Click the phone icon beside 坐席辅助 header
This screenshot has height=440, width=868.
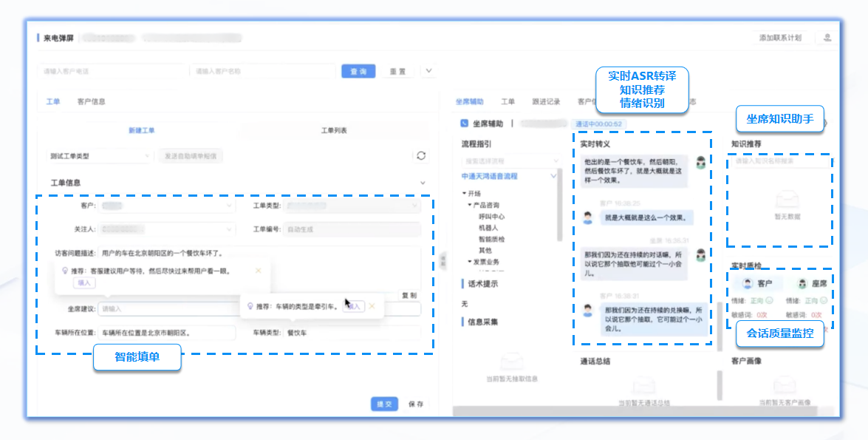point(464,124)
